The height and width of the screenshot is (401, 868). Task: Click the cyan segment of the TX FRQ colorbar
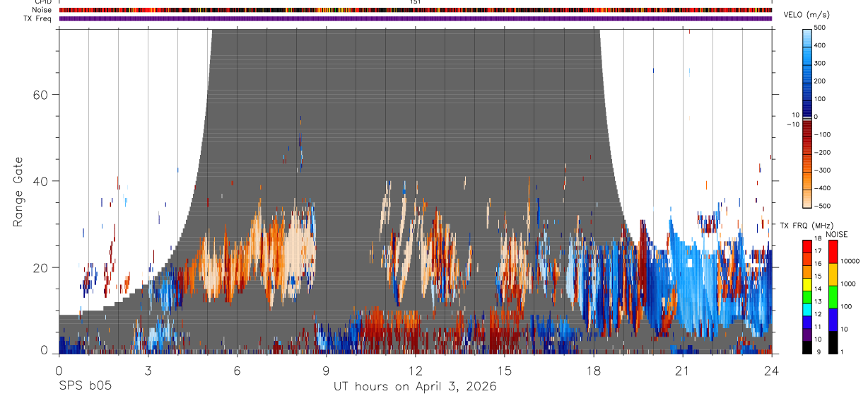(807, 308)
